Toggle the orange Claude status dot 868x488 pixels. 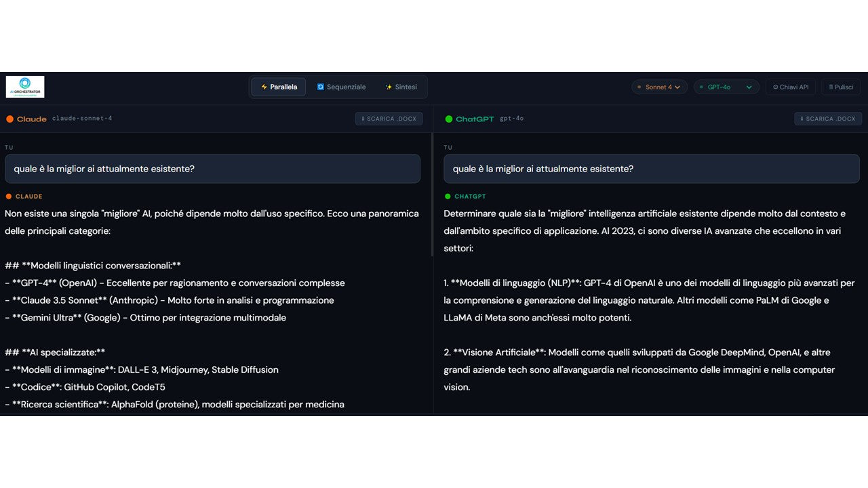11,119
